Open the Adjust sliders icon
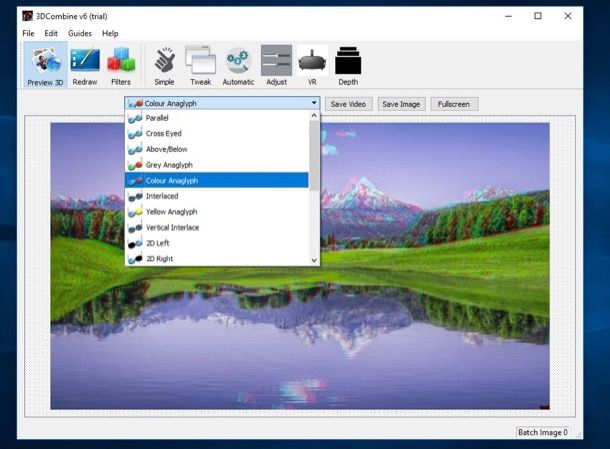Viewport: 610px width, 449px height. [x=276, y=60]
